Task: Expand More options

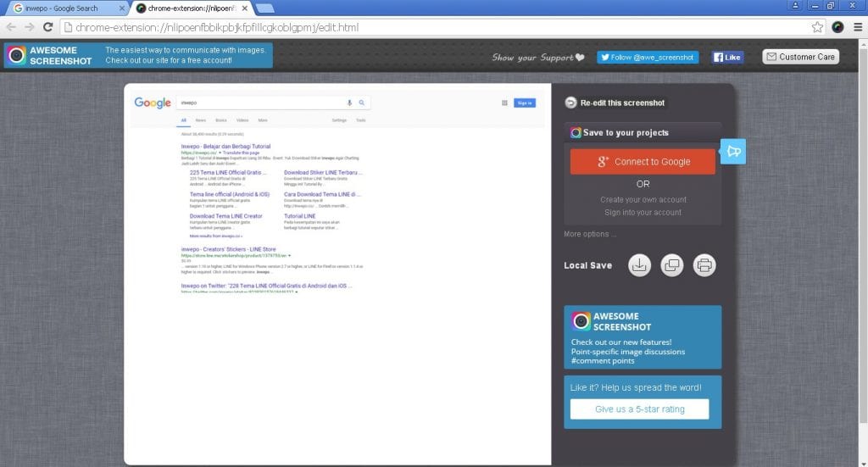Action: tap(590, 234)
